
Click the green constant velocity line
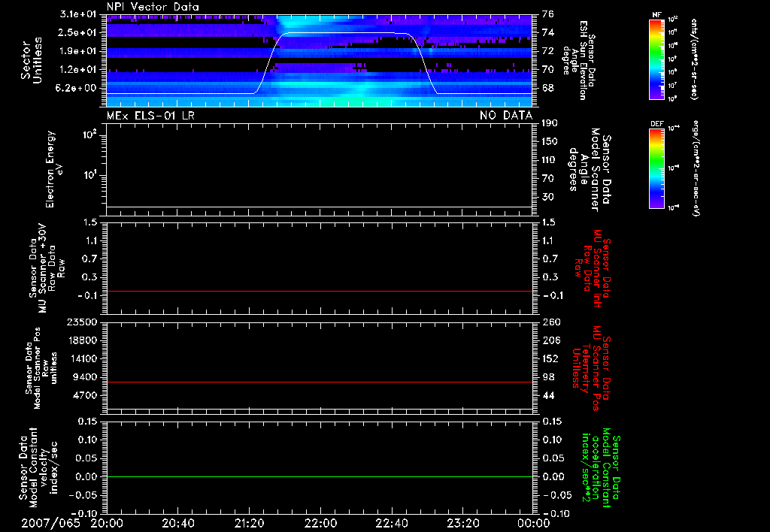tap(320, 477)
